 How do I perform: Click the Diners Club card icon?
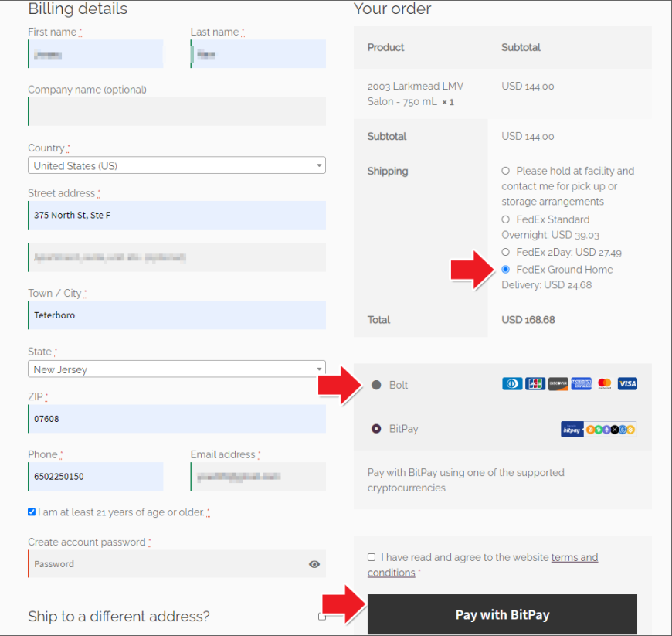tap(512, 383)
